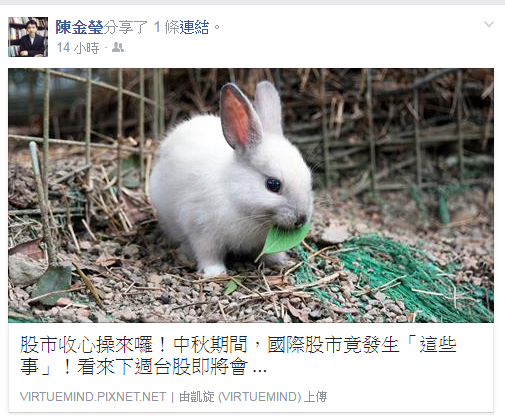The image size is (505, 416).
Task: Follow the blue 連結 link
Action: (x=194, y=27)
